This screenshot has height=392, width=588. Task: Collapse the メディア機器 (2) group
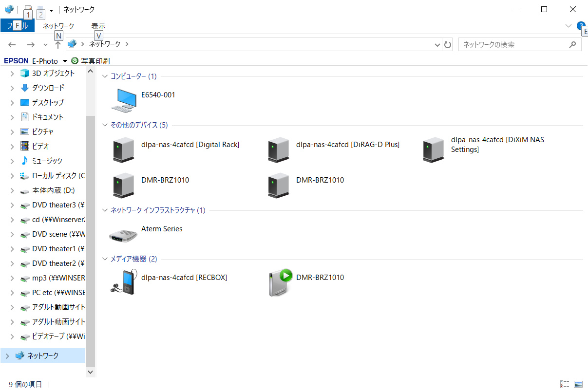105,259
